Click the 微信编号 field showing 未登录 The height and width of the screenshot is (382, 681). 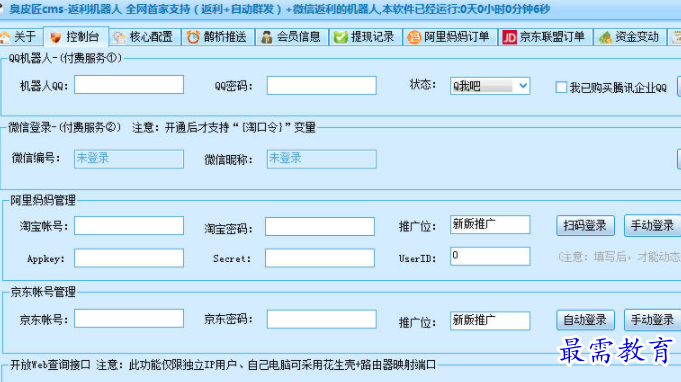(x=129, y=159)
